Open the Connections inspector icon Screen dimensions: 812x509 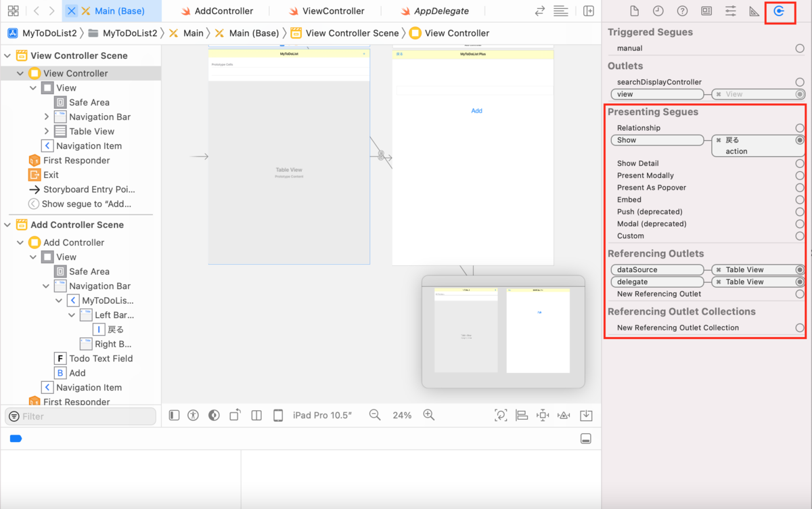pos(779,11)
